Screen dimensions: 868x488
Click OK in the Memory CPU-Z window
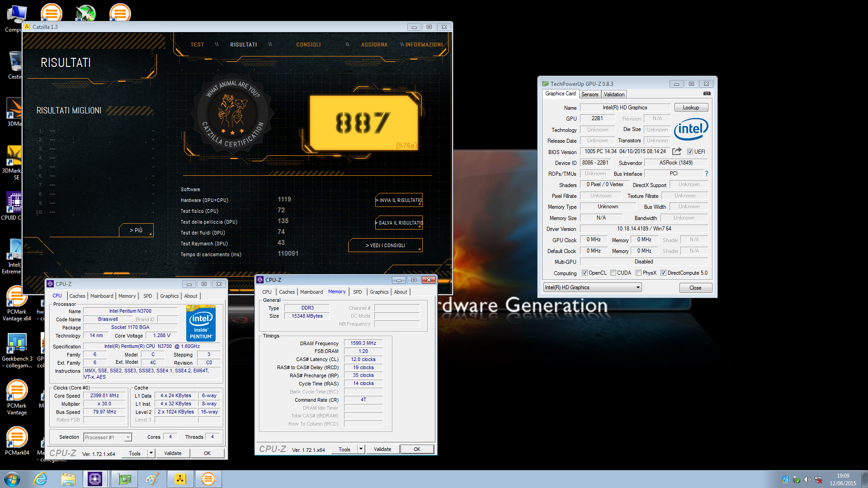click(x=417, y=449)
